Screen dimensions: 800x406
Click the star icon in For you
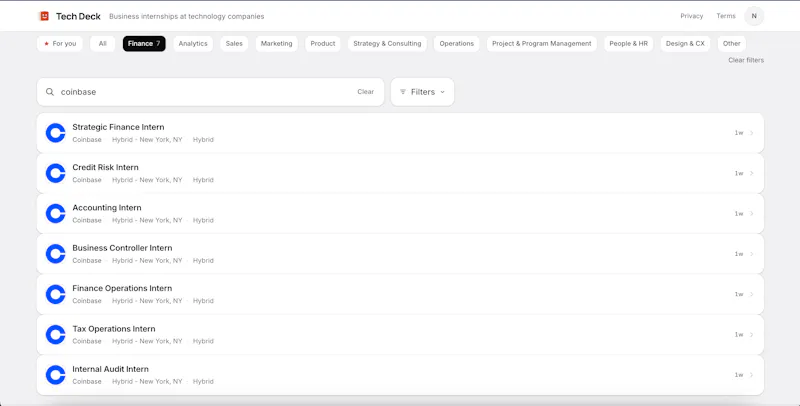(x=46, y=44)
